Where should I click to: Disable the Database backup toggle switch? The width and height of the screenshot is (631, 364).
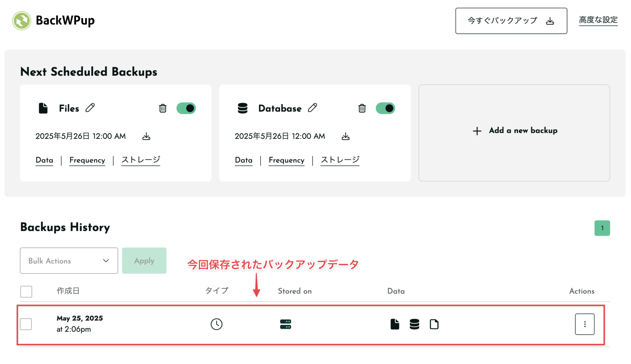click(x=385, y=108)
